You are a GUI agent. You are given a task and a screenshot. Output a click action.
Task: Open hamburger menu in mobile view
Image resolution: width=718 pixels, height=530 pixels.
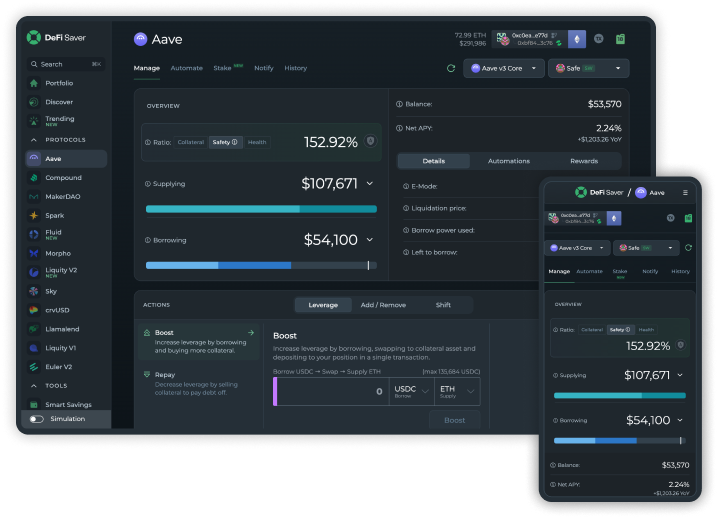tap(685, 192)
